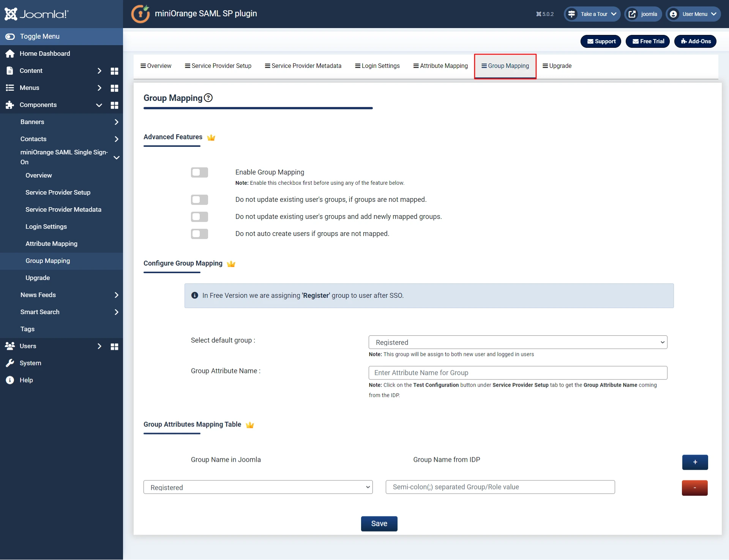Viewport: 729px width, 560px height.
Task: Click the Help info icon
Action: [10, 380]
